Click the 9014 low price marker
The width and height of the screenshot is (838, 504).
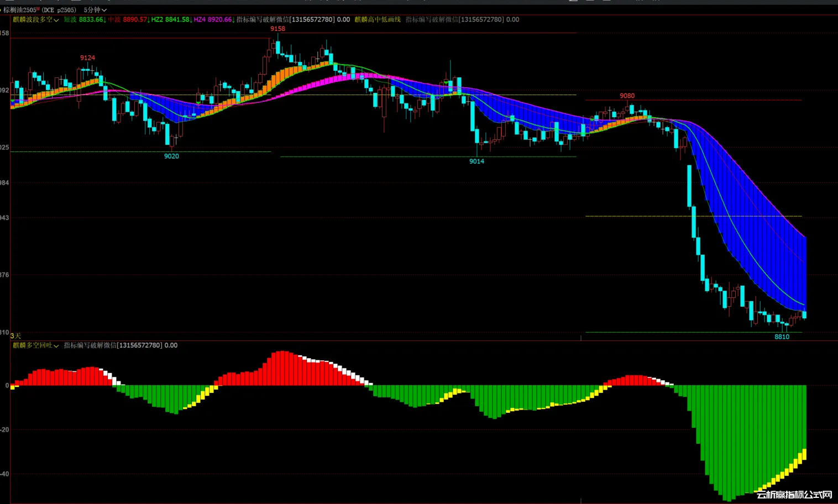(476, 161)
